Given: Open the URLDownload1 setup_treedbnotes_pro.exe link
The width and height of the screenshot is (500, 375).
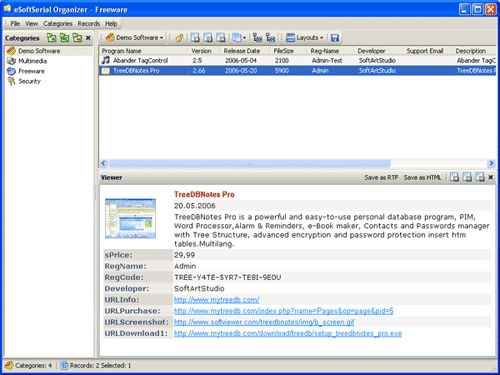Looking at the screenshot, I should (x=288, y=333).
